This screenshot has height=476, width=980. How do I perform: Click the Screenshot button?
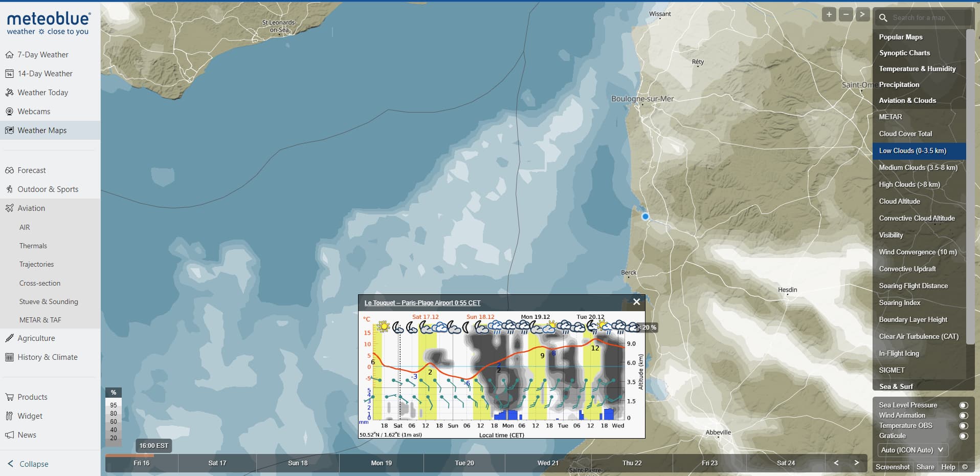coord(893,467)
